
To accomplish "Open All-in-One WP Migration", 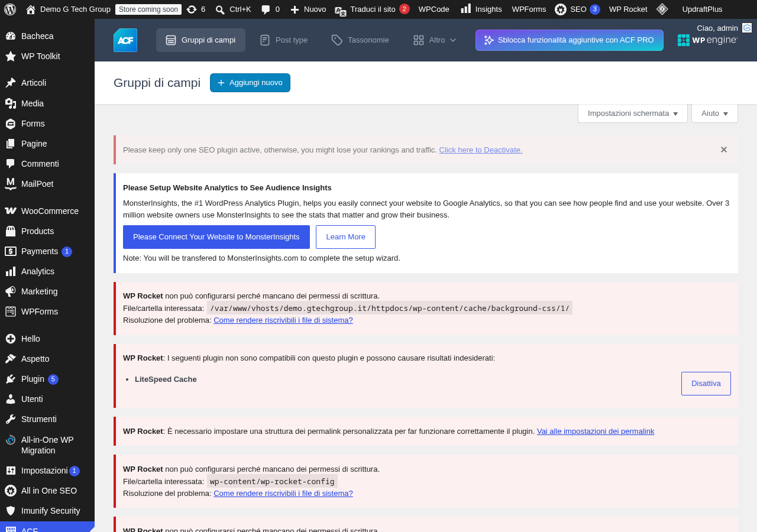I will pos(47,445).
